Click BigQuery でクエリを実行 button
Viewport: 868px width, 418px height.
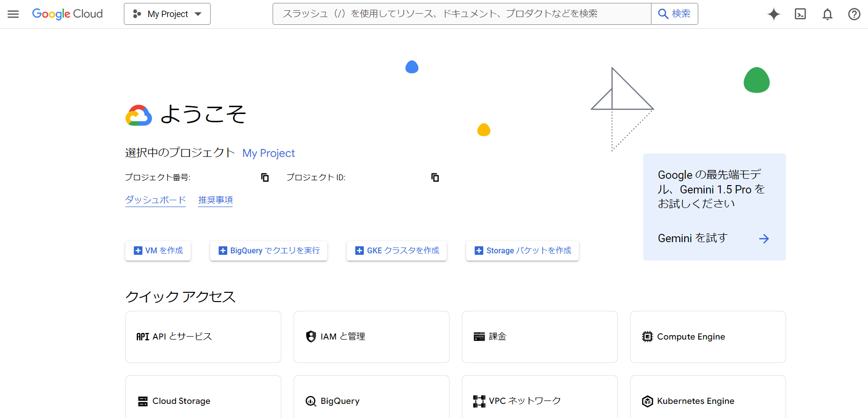point(269,250)
